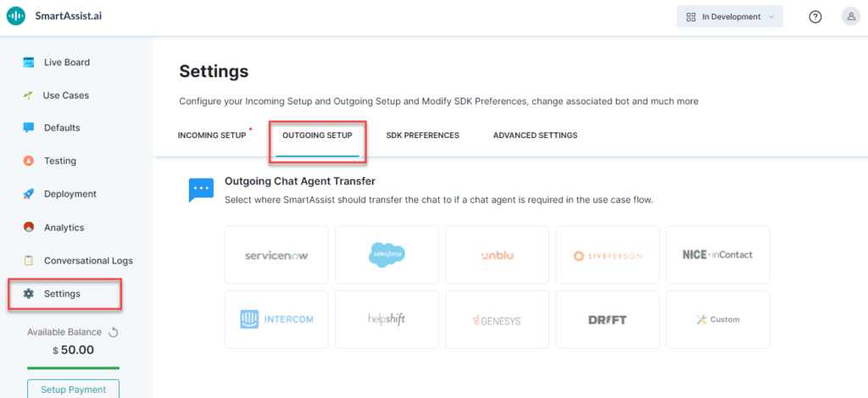
Task: Choose the ServiceNow chat agent tile
Action: coord(276,254)
